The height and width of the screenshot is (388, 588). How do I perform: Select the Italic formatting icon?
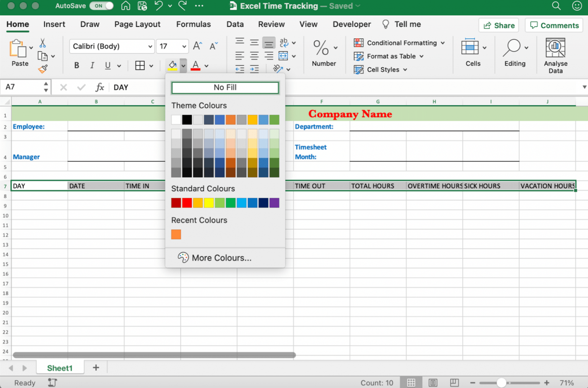92,65
